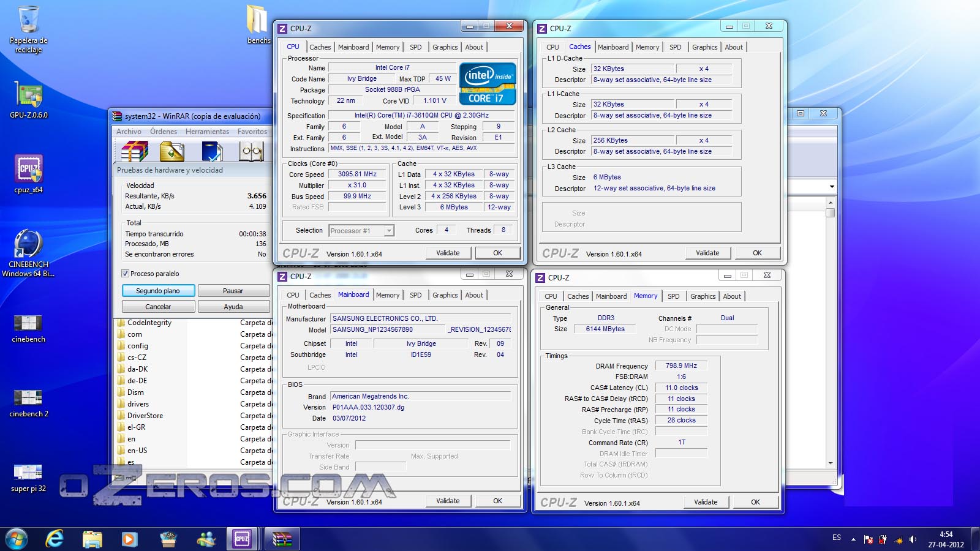Select the CINEBENCH Windows 64 Bit shortcut
This screenshot has height=551, width=980.
click(x=28, y=253)
